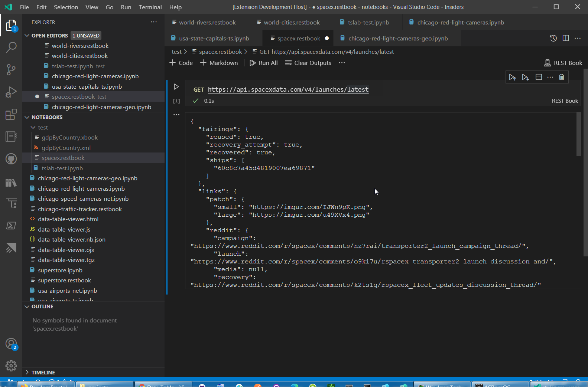This screenshot has width=588, height=387.
Task: Open GitHub view in activity bar
Action: click(11, 159)
